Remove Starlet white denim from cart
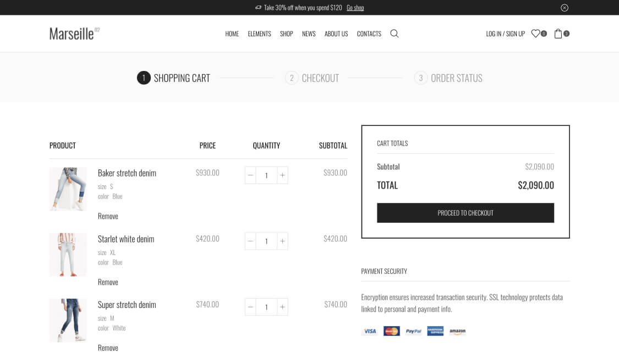The image size is (619, 364). (108, 282)
